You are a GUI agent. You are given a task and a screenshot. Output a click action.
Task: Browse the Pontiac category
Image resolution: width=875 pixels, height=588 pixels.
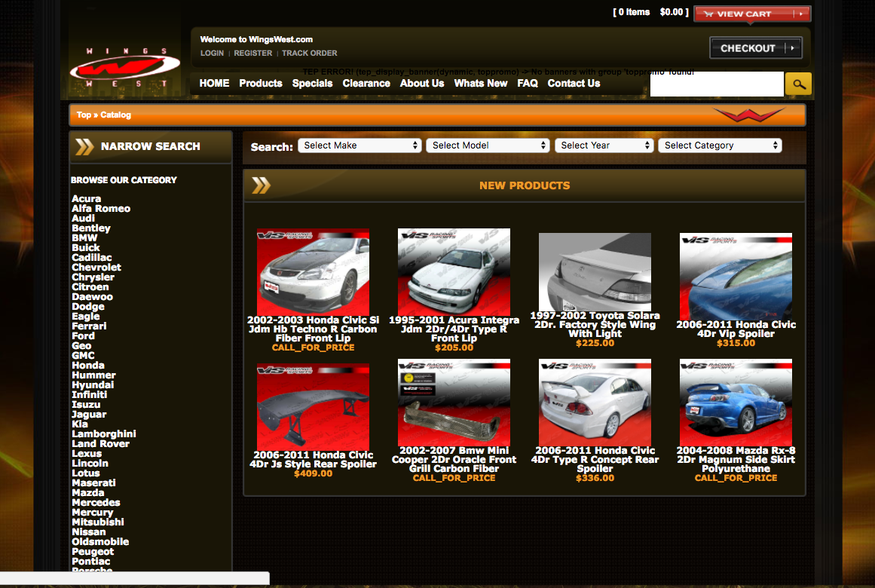(91, 562)
